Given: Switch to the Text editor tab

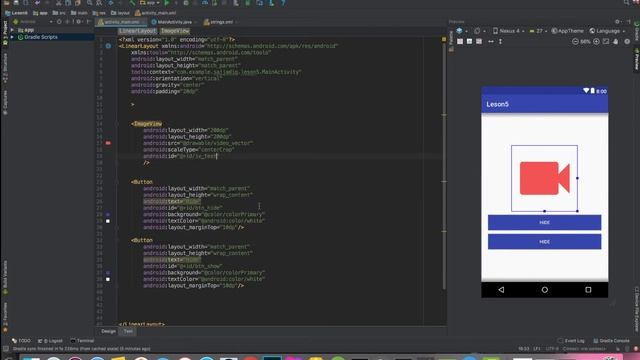Looking at the screenshot, I should (x=128, y=331).
